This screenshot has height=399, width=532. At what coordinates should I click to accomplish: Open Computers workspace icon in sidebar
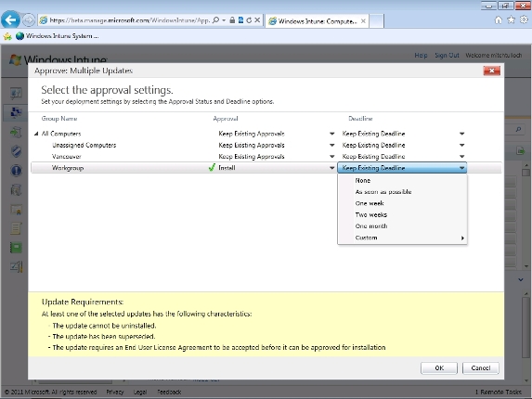pos(16,112)
